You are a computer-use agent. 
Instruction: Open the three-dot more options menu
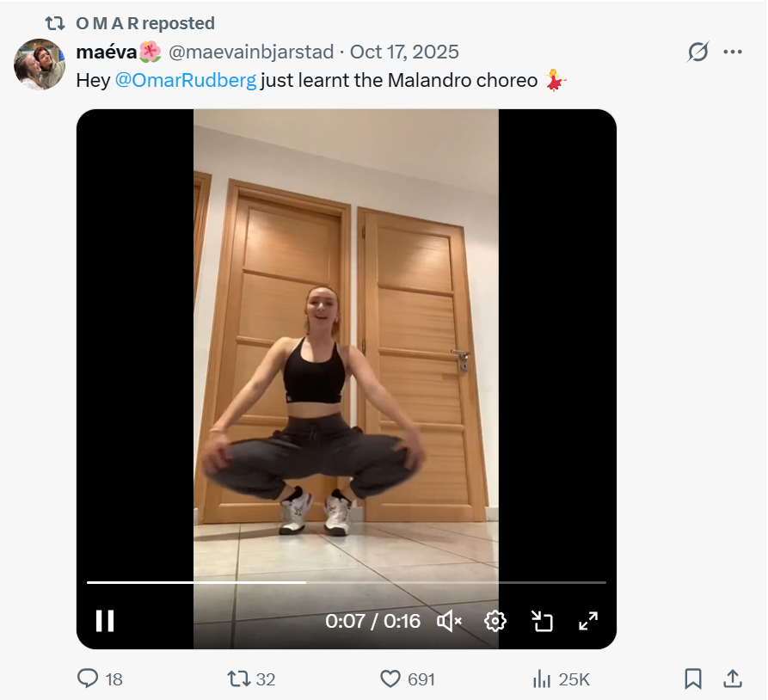pyautogui.click(x=733, y=52)
